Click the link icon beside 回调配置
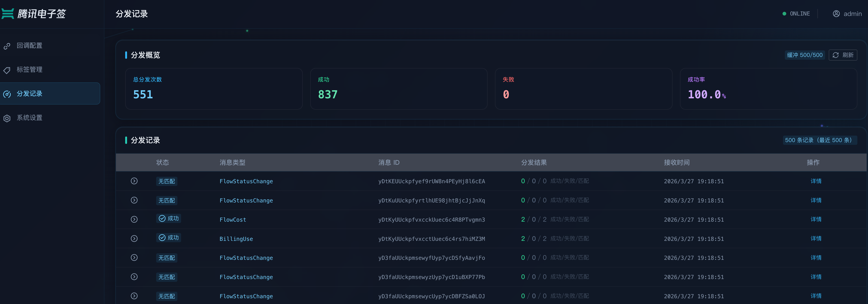868x304 pixels. tap(7, 46)
